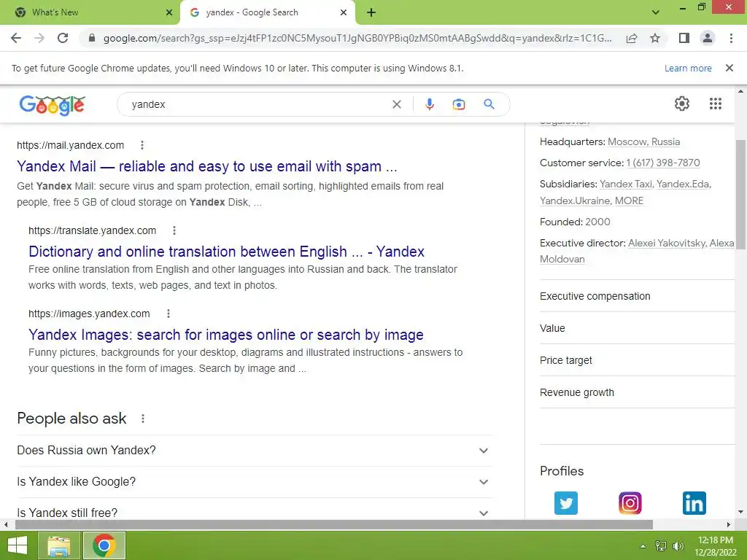This screenshot has width=747, height=560.
Task: Search by image with camera icon
Action: click(458, 104)
